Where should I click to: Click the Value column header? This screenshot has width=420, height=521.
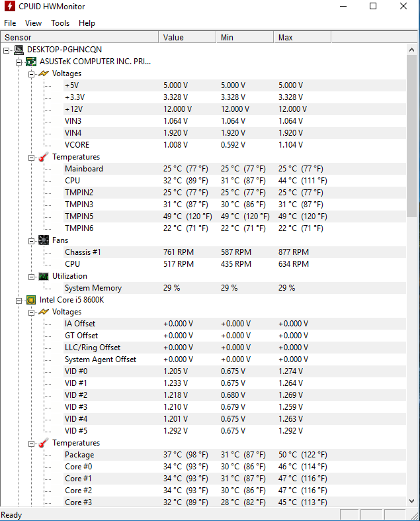[x=188, y=37]
